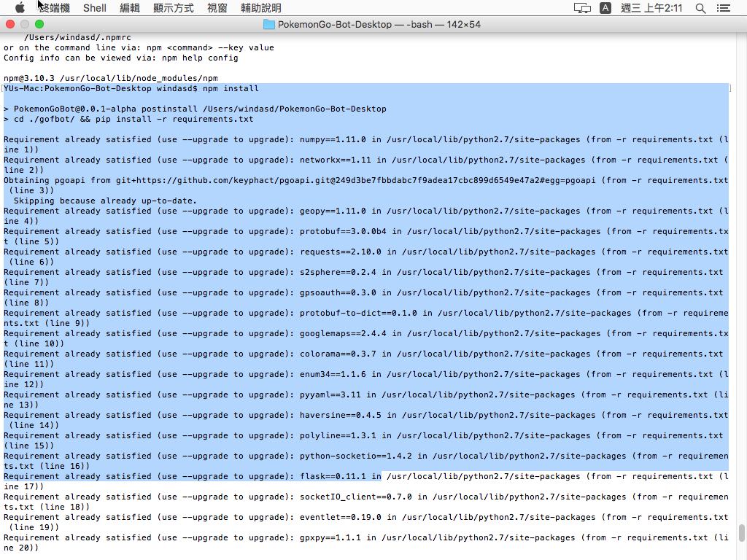The width and height of the screenshot is (747, 560).
Task: Click the 'npm install' command text
Action: 231,88
